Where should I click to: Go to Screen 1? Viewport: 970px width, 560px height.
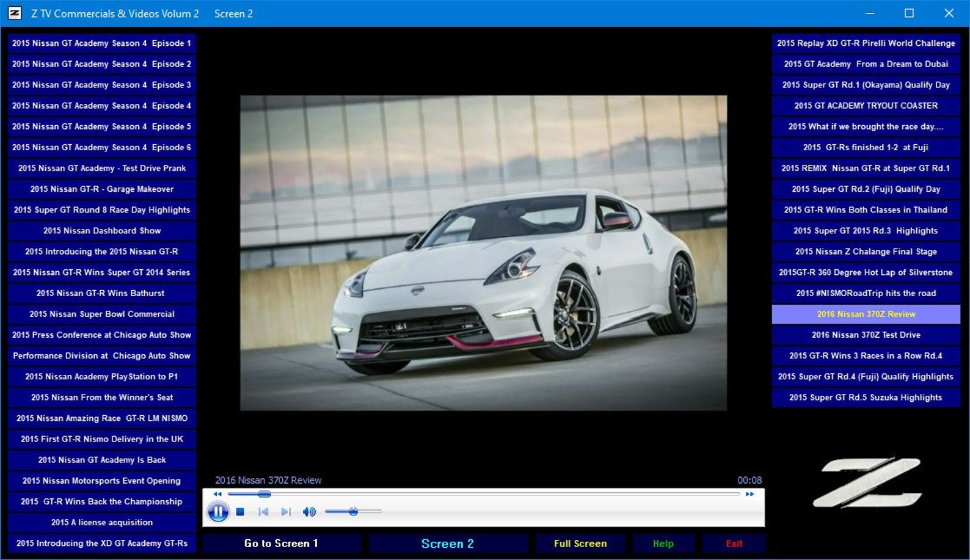[282, 544]
